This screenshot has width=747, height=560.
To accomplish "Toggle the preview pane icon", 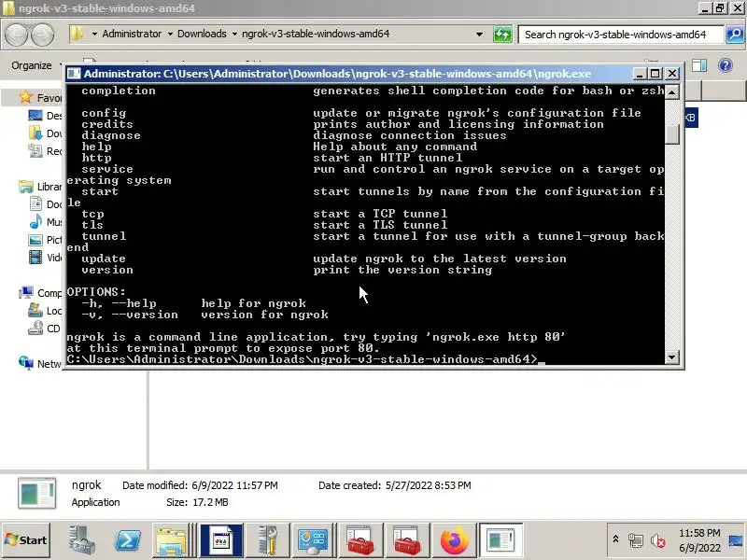I will (x=698, y=65).
